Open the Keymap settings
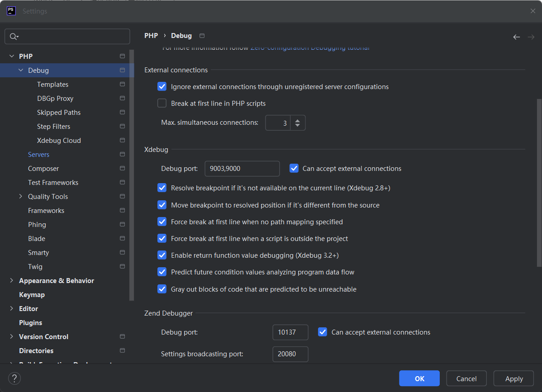 [x=32, y=295]
